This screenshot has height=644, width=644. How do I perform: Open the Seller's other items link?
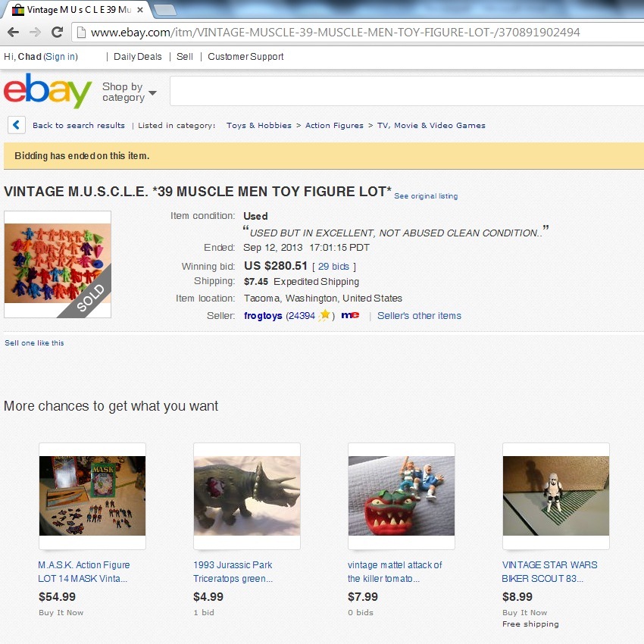point(419,315)
